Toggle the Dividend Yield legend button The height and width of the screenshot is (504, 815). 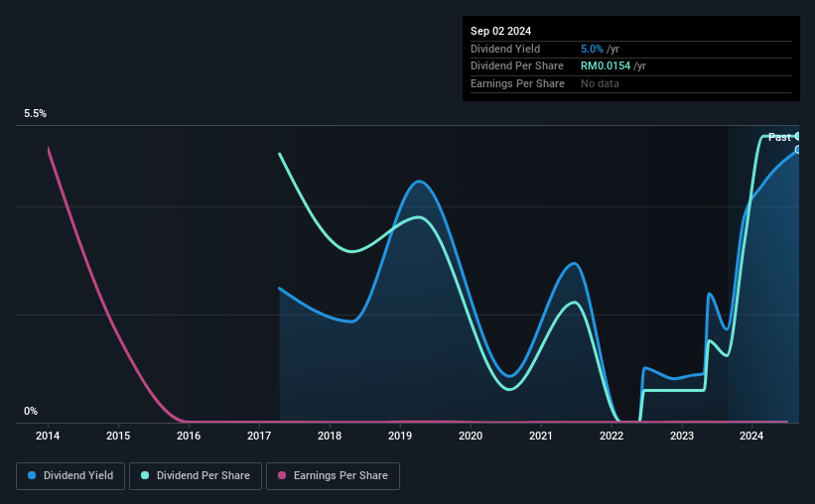[x=70, y=476]
